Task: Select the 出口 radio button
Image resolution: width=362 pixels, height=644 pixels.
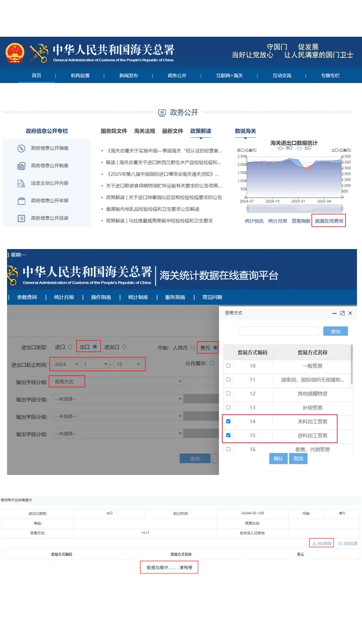Action: coord(95,347)
